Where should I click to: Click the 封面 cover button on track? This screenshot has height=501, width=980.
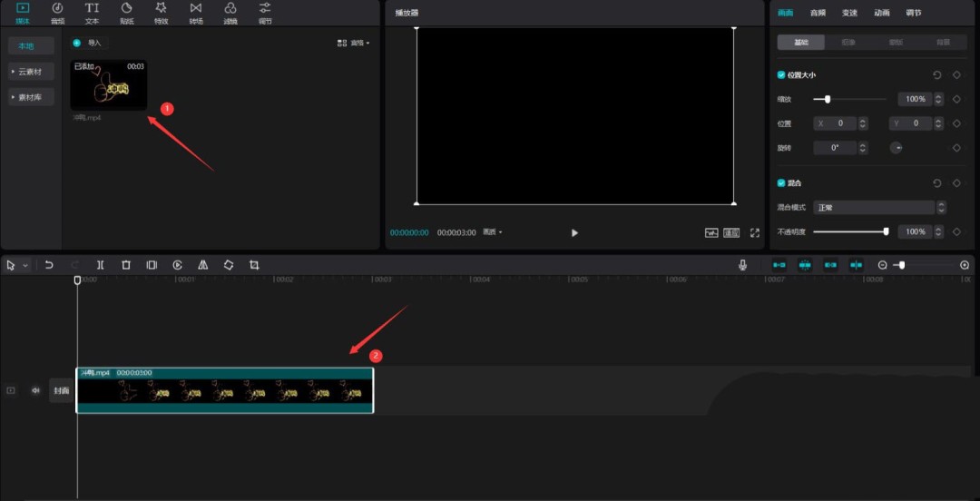[62, 390]
